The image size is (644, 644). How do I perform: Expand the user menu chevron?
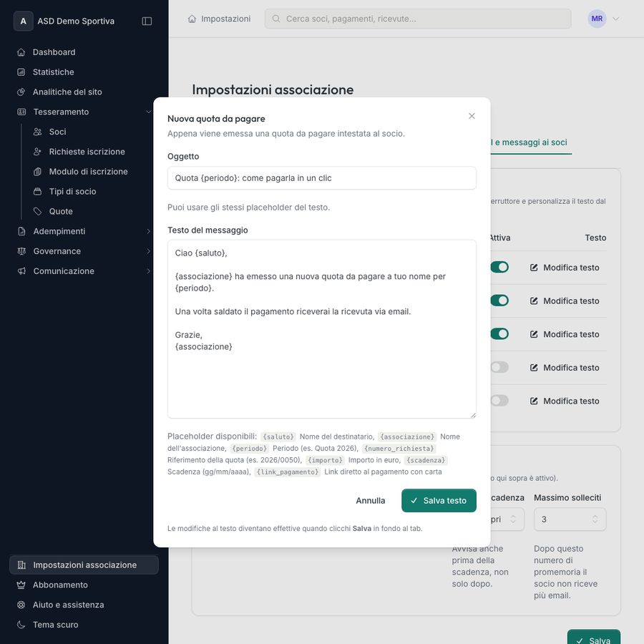coord(615,19)
